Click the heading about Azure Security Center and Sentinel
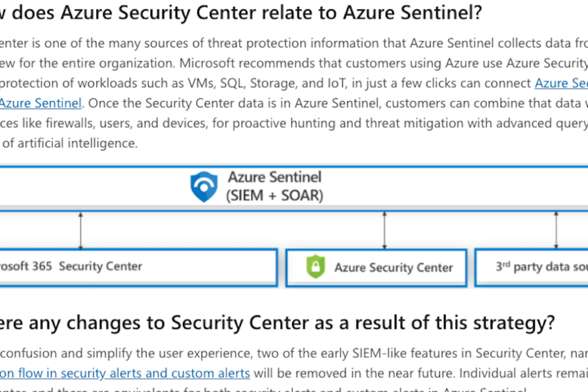The height and width of the screenshot is (392, 588). (241, 13)
